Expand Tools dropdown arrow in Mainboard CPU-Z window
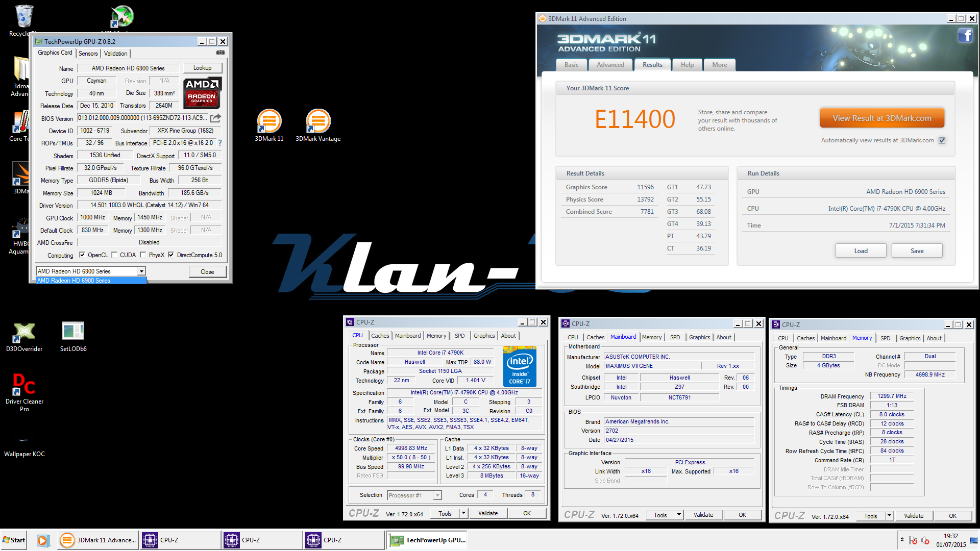The height and width of the screenshot is (551, 980). tap(679, 515)
